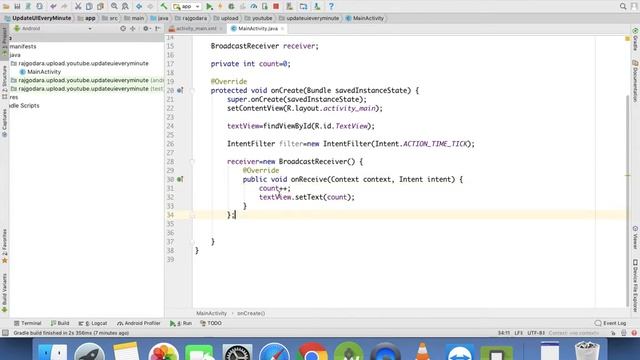This screenshot has width=640, height=360.
Task: Open the TODO tool window
Action: [x=211, y=323]
